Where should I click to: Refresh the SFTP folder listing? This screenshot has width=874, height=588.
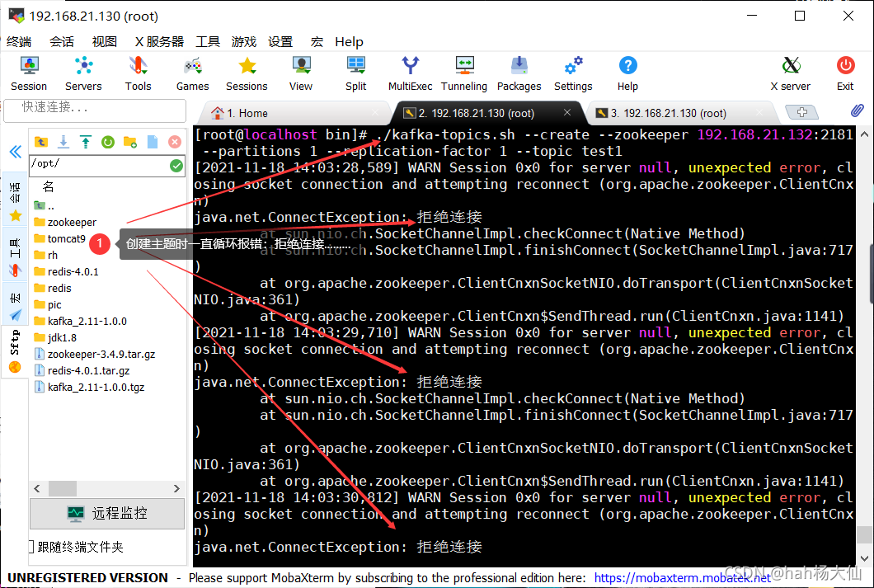pyautogui.click(x=107, y=142)
